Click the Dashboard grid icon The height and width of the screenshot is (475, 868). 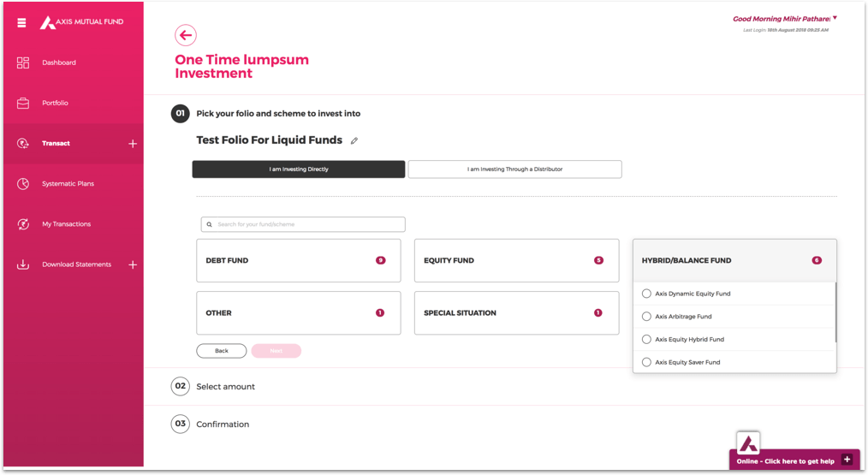(x=23, y=62)
